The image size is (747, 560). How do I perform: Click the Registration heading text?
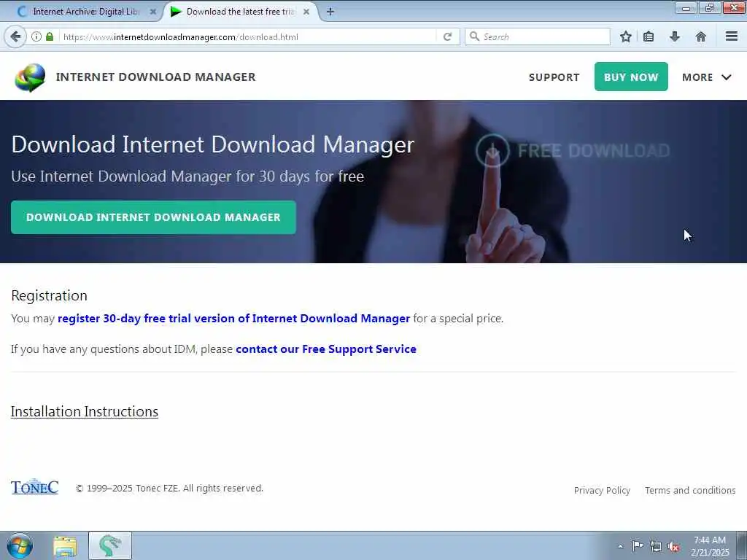(x=49, y=295)
